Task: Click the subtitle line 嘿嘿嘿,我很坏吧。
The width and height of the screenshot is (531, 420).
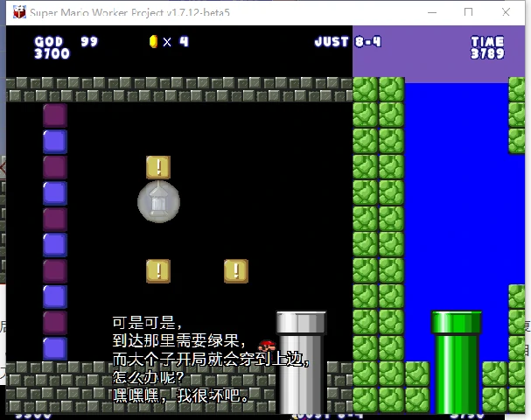Action: click(x=180, y=395)
